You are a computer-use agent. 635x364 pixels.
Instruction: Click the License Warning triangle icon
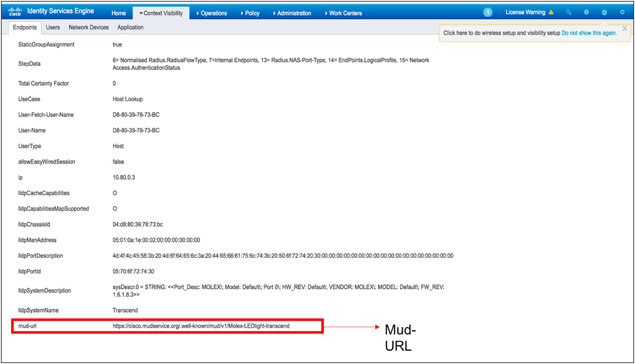[x=551, y=12]
